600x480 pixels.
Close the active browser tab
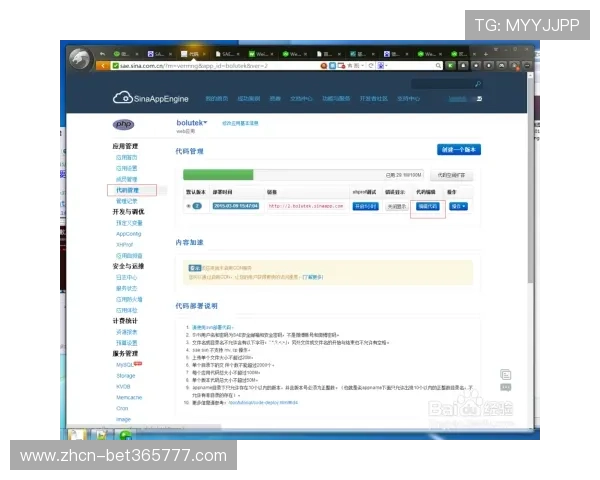pos(204,54)
